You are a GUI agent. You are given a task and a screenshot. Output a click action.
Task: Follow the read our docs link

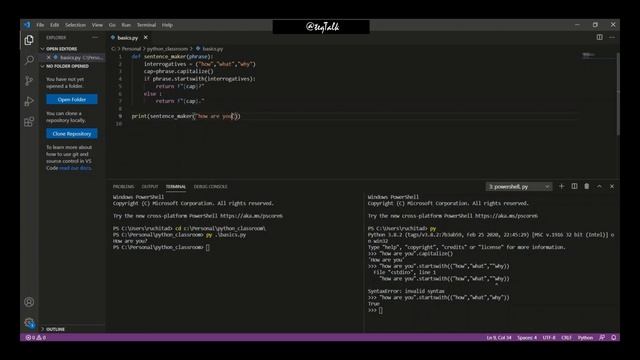pyautogui.click(x=76, y=168)
